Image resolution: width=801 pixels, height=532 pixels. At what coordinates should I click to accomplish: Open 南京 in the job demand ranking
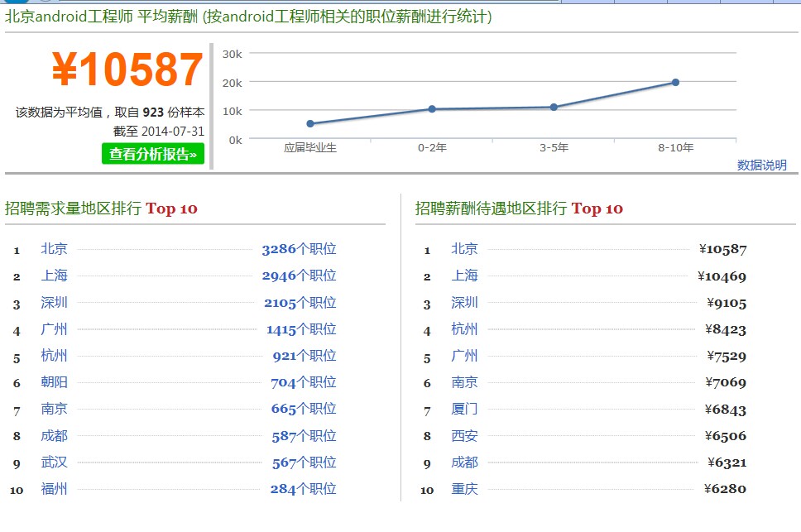pos(54,409)
